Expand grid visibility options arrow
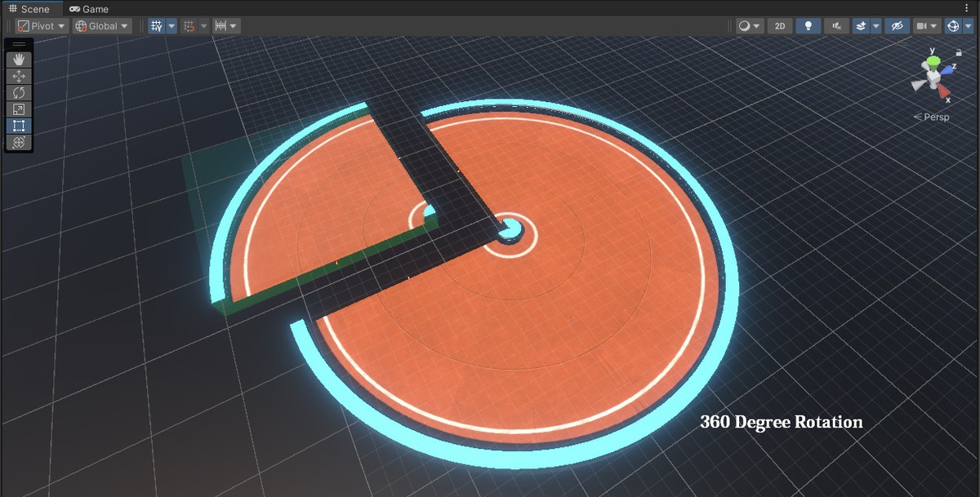The image size is (980, 497). (171, 26)
